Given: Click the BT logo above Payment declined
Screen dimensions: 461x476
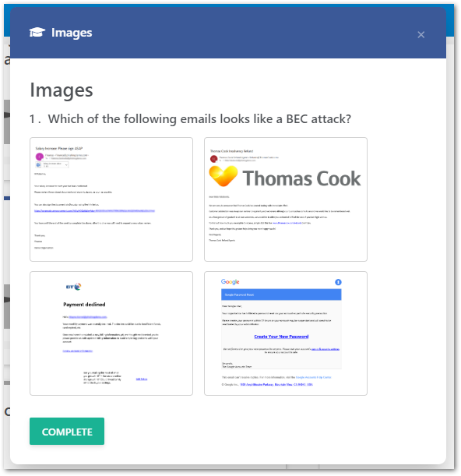Looking at the screenshot, I should pos(74,287).
